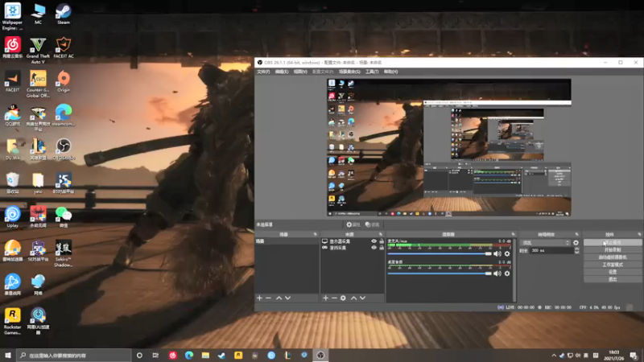Screen dimensions: 644x362
Task: Open Task View on taskbar
Action: coord(155,356)
